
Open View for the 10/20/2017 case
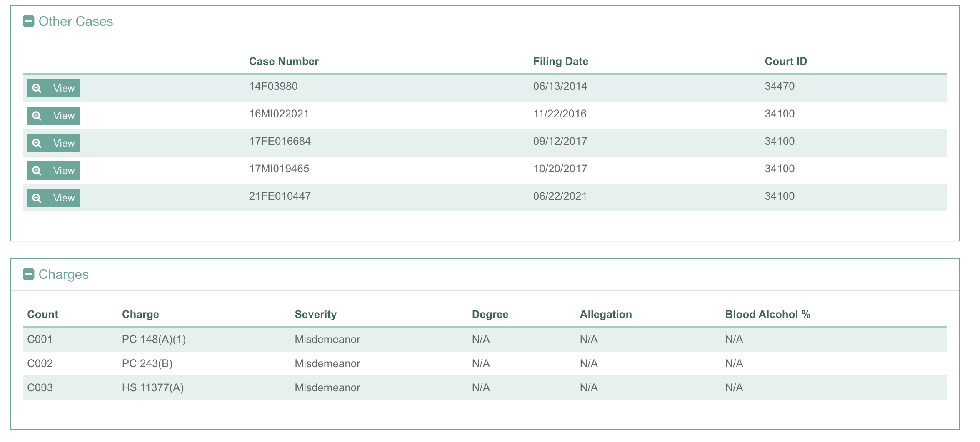(54, 171)
